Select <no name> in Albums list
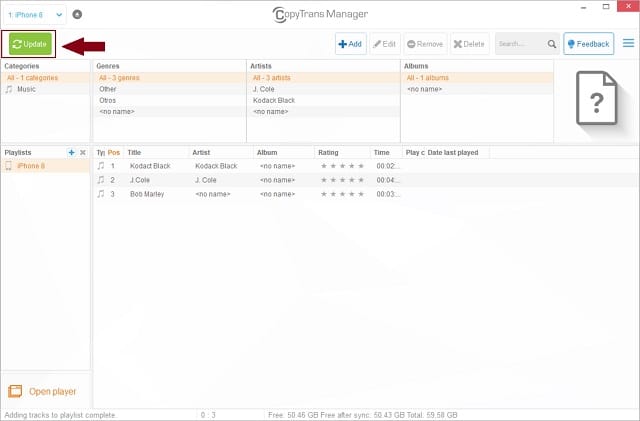Screen dimensions: 640x421 coord(477,89)
